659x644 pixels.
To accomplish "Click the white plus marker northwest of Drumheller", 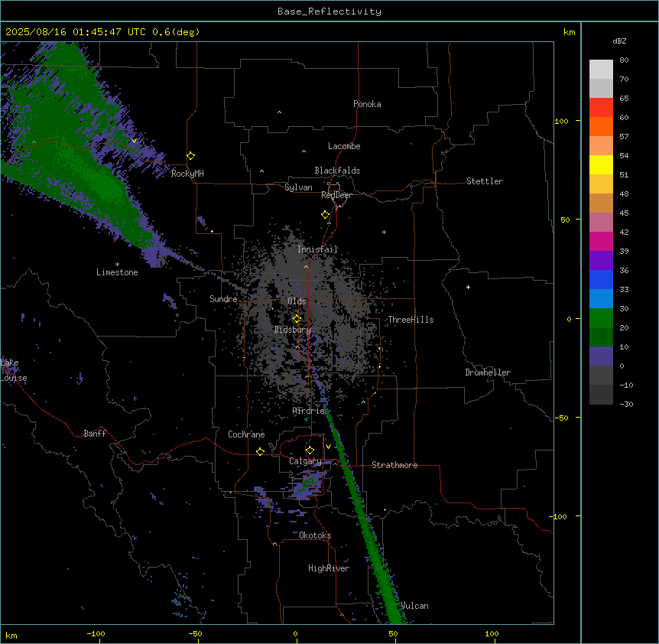I will coord(468,287).
